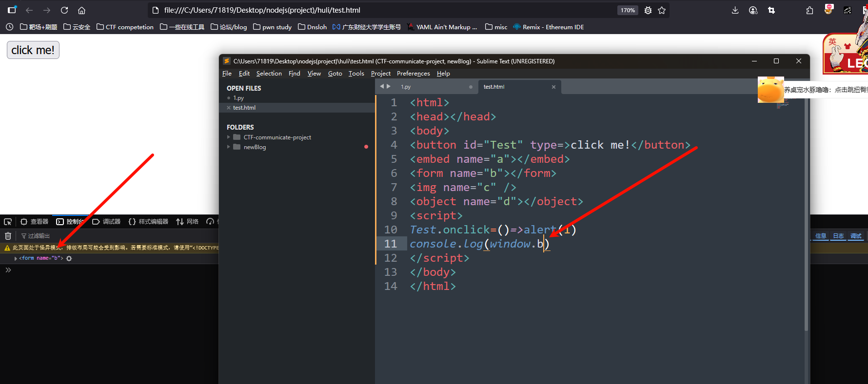
Task: Click the 英 language indicator
Action: pos(832,42)
